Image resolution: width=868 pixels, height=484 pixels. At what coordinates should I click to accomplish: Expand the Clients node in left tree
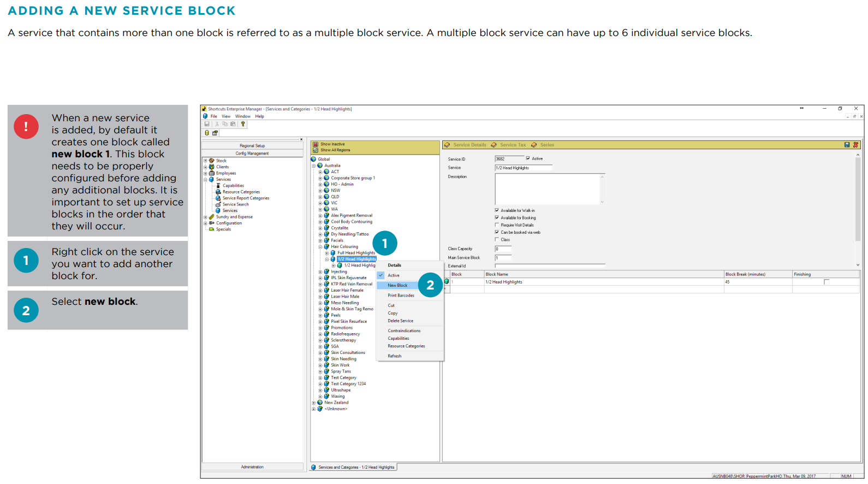click(205, 167)
